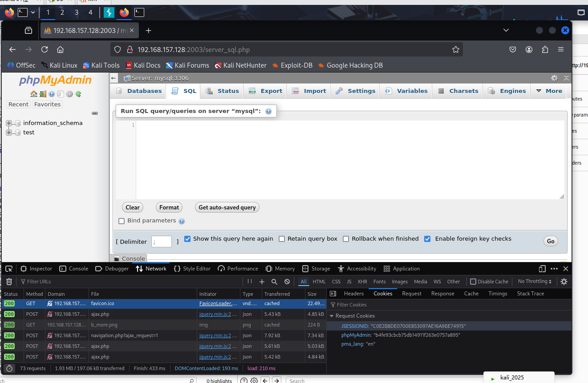The width and height of the screenshot is (588, 383).
Task: Enable Bind parameters checkbox
Action: [122, 221]
